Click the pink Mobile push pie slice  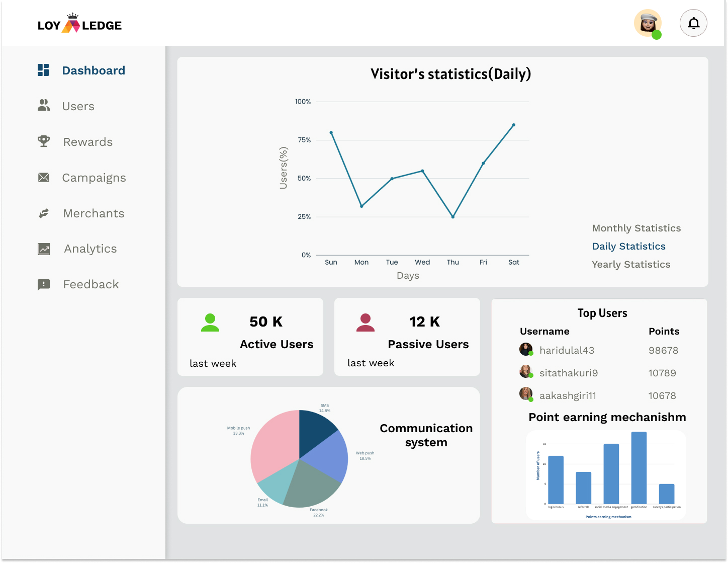click(274, 443)
